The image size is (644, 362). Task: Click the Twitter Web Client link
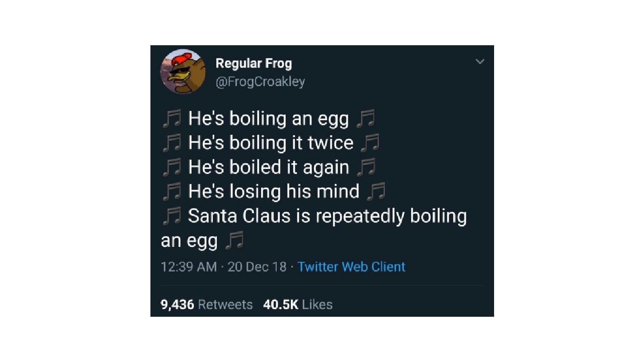point(351,266)
